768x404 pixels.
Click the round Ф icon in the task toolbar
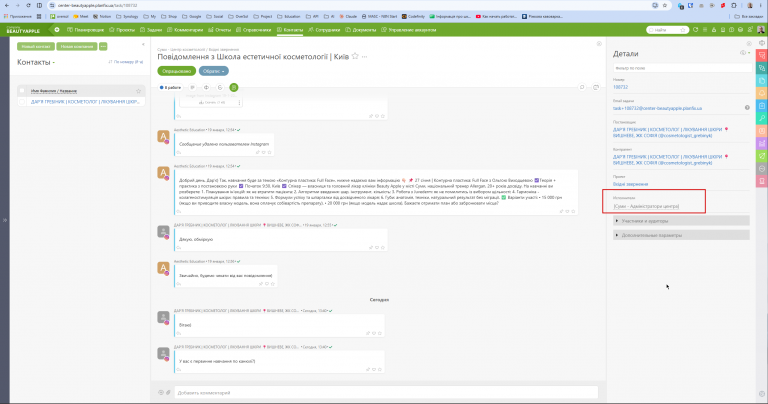(x=206, y=87)
